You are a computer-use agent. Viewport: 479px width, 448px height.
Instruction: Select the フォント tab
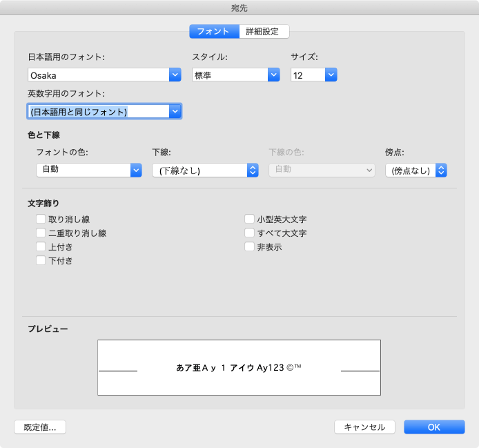click(x=214, y=31)
